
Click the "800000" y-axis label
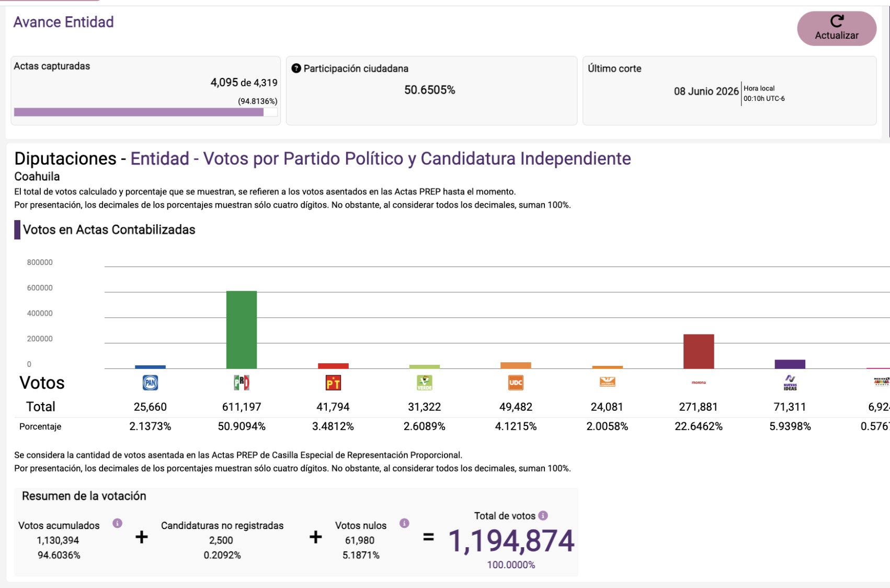click(40, 262)
